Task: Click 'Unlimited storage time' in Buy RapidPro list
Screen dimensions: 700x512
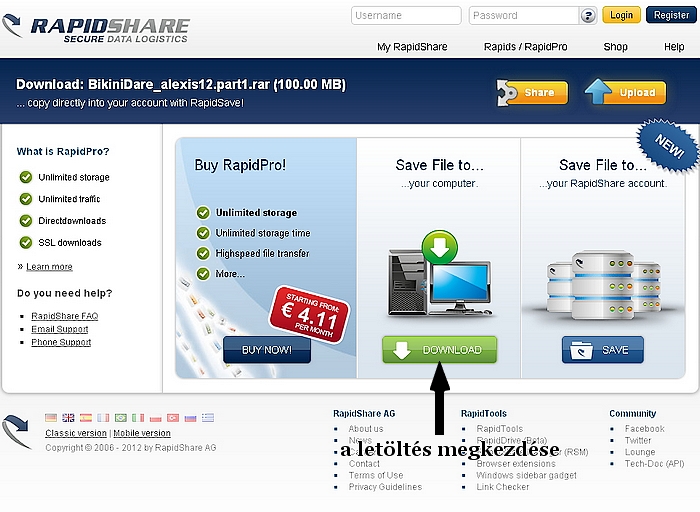Action: (263, 233)
